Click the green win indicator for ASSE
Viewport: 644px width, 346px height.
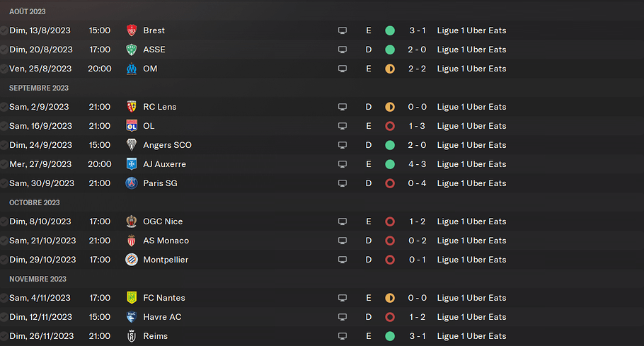coord(390,50)
